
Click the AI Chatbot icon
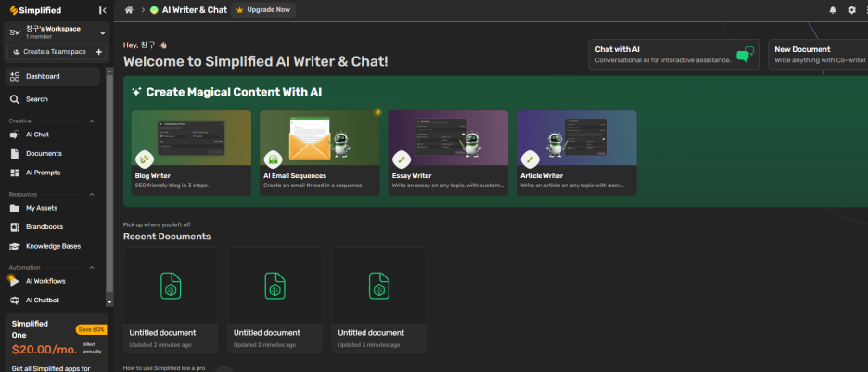(x=15, y=300)
